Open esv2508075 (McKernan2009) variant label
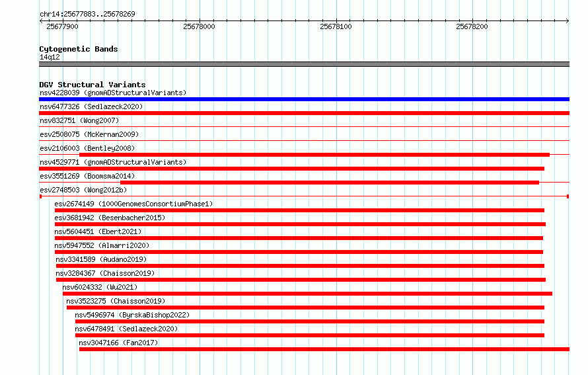Image resolution: width=588 pixels, height=375 pixels. point(89,134)
